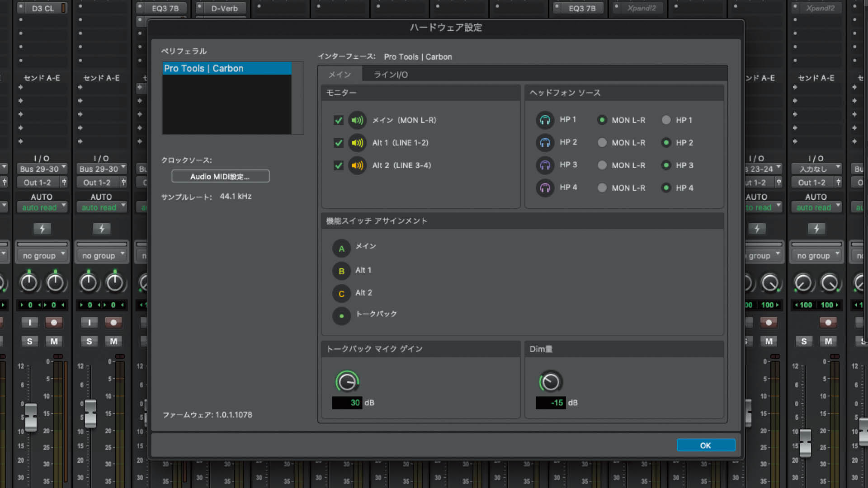Open the D-Verb insert plugin
This screenshot has width=868, height=488.
coord(224,8)
